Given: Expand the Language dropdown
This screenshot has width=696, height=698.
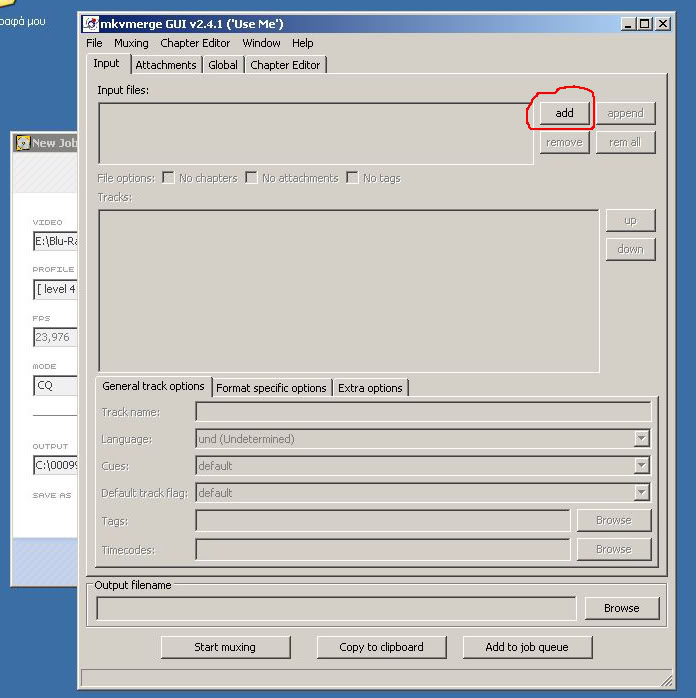Looking at the screenshot, I should (x=641, y=439).
